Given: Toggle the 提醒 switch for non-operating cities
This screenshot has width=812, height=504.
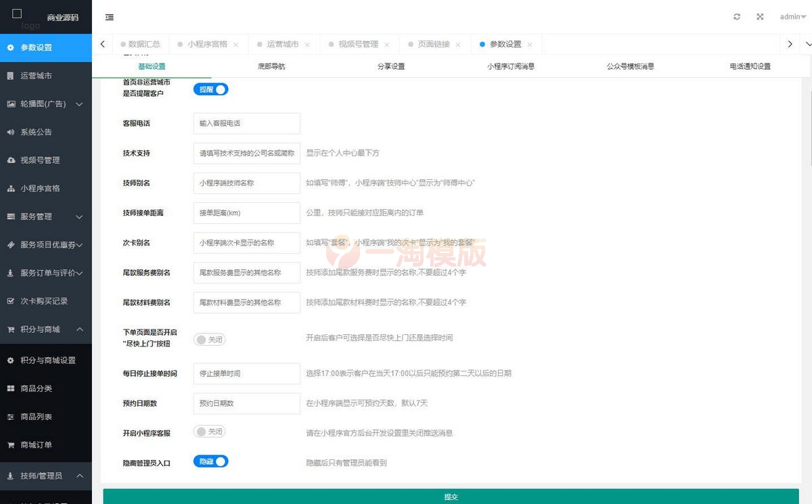Looking at the screenshot, I should pos(210,89).
